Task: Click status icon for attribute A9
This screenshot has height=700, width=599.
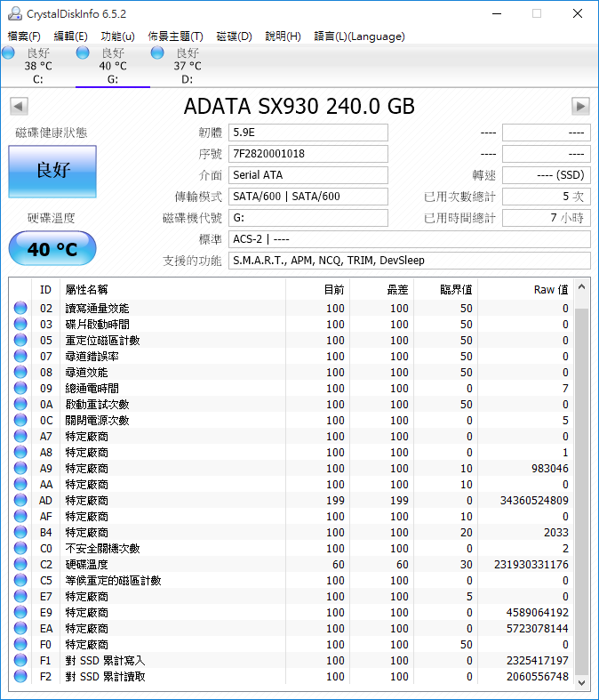Action: click(20, 469)
